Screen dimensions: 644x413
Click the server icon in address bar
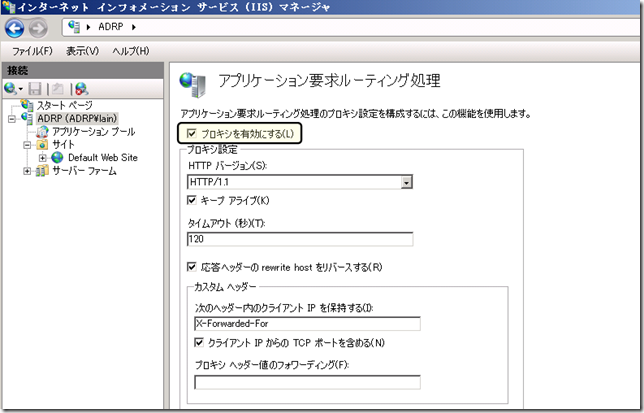coord(74,27)
